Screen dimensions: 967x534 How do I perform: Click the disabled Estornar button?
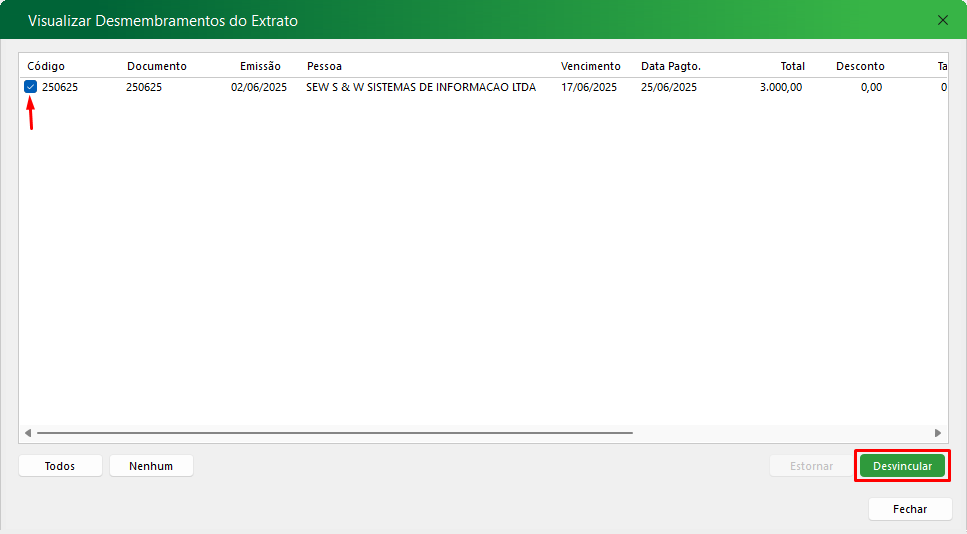tap(811, 466)
